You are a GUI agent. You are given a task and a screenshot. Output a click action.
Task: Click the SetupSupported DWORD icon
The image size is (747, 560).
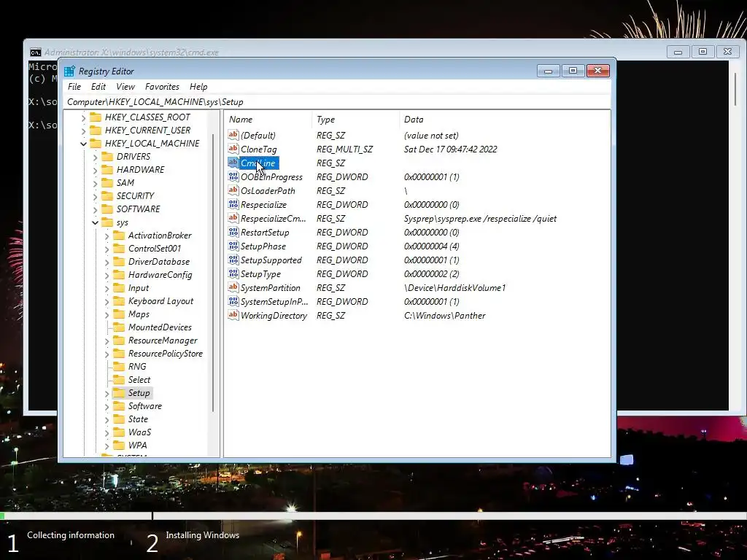tap(233, 260)
